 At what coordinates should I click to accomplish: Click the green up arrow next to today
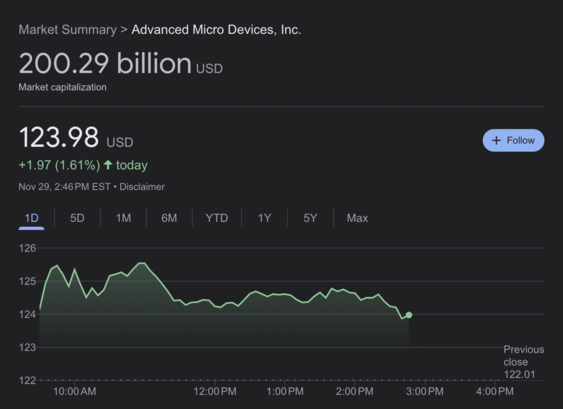click(108, 165)
